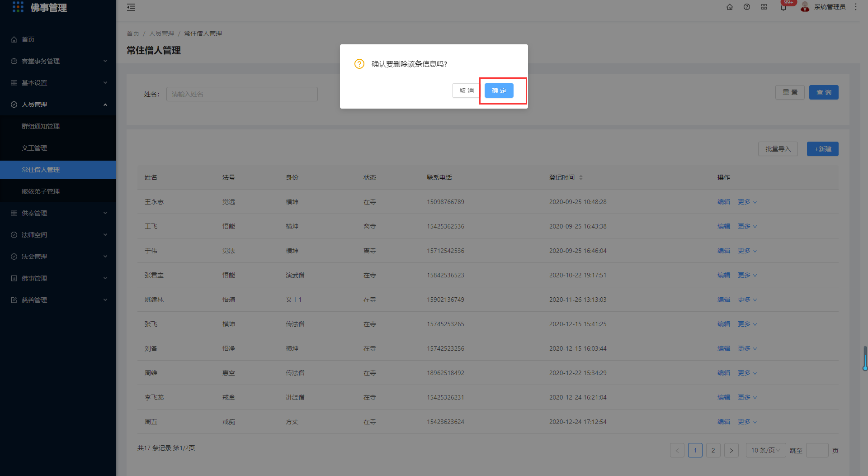Expand the 慈善管理 menu
The image size is (868, 476).
(x=105, y=300)
